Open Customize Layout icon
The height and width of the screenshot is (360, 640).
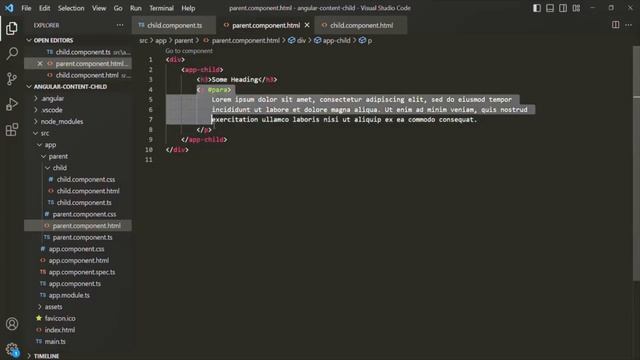pos(576,8)
